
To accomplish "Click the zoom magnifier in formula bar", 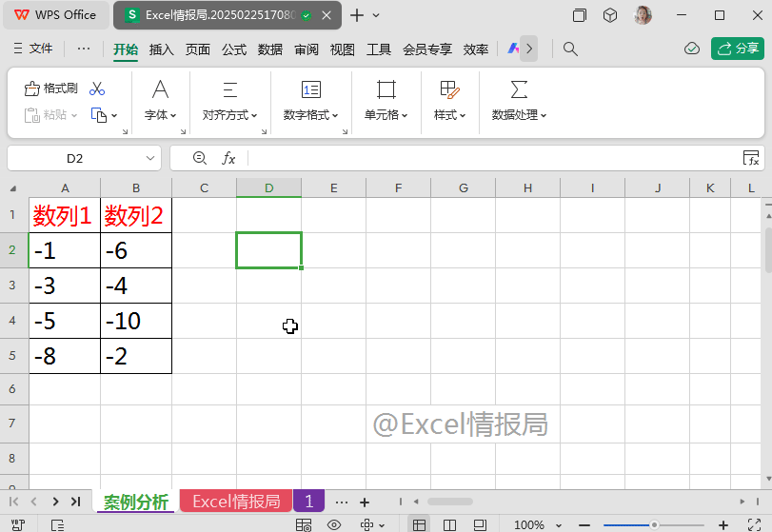I will coord(199,158).
